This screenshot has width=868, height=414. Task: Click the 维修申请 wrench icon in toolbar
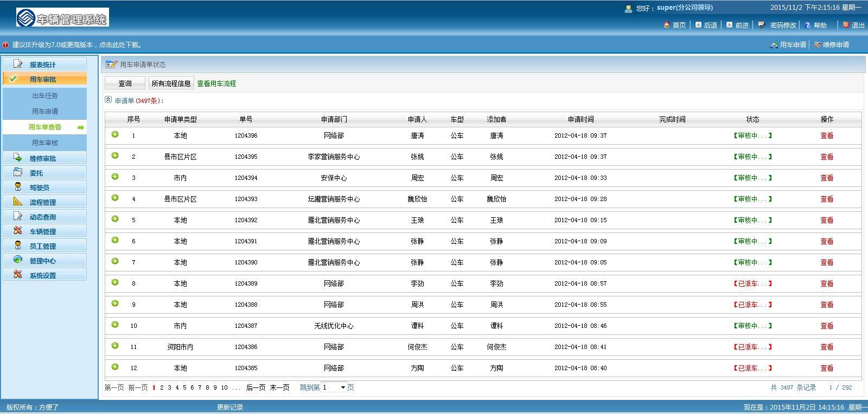pos(817,45)
